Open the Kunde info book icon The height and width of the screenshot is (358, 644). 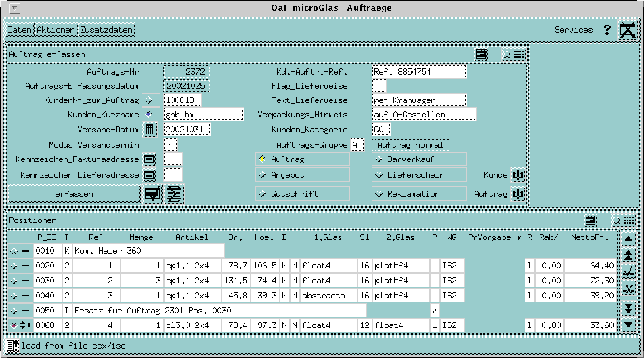pyautogui.click(x=518, y=175)
